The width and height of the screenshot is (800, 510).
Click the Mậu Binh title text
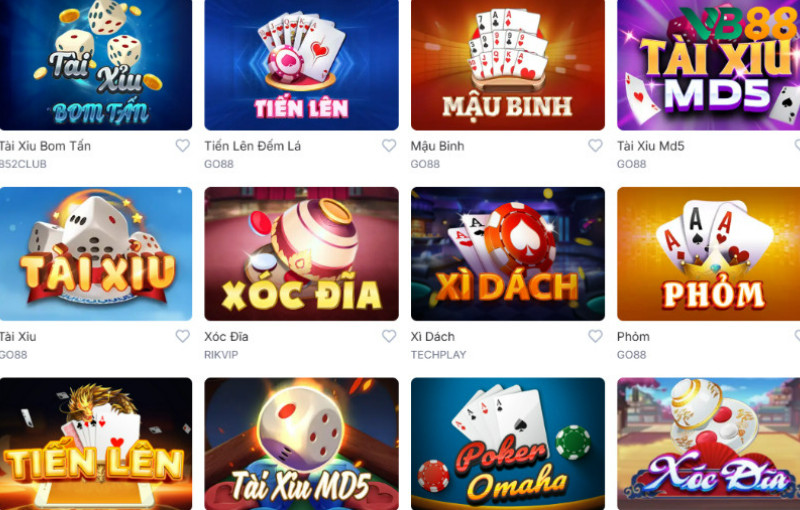pos(437,146)
